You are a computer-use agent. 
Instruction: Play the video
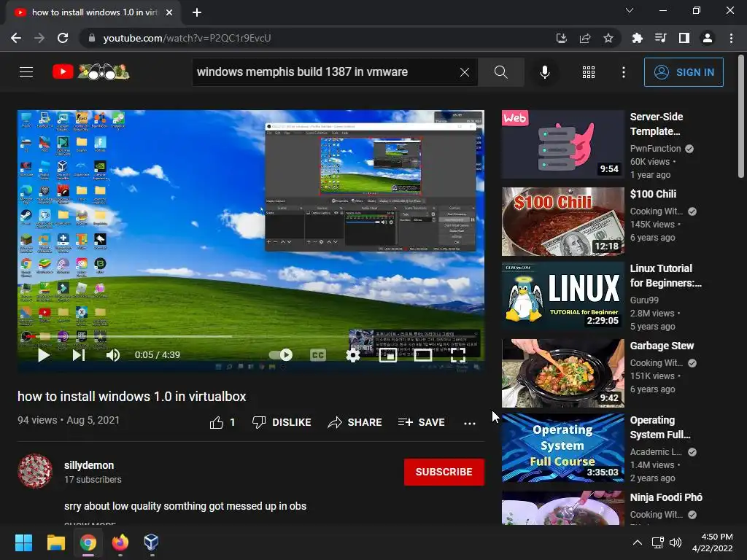[x=43, y=355]
